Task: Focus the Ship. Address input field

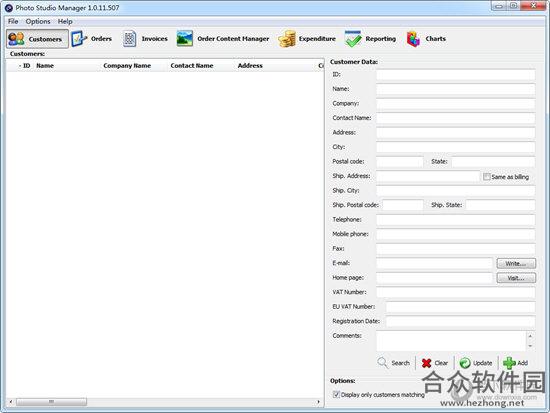Action: [428, 176]
